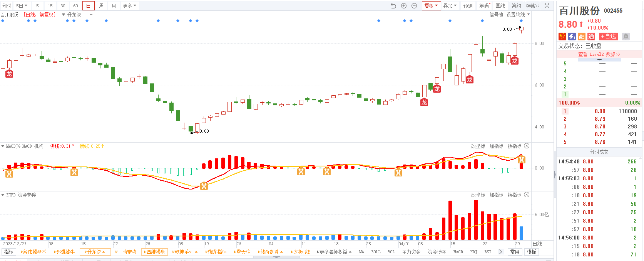This screenshot has width=644, height=261.
Task: Select the 月 monthly period
Action: (x=114, y=6)
